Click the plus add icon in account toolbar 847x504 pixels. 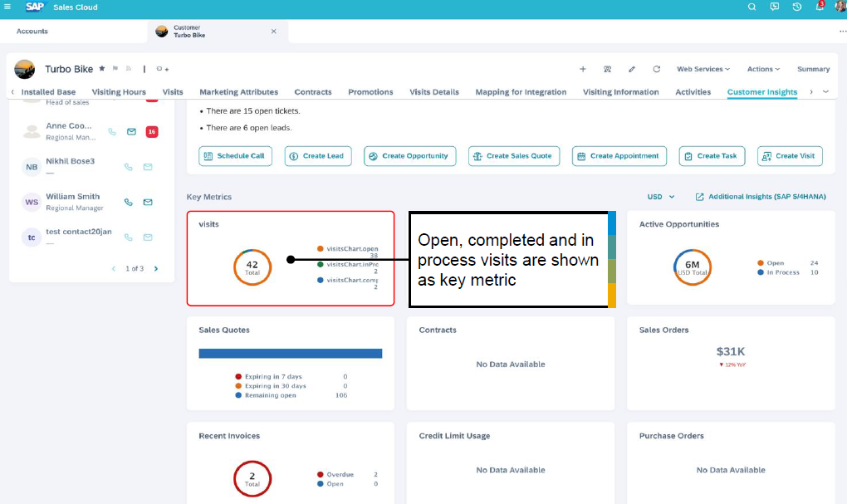pos(583,69)
